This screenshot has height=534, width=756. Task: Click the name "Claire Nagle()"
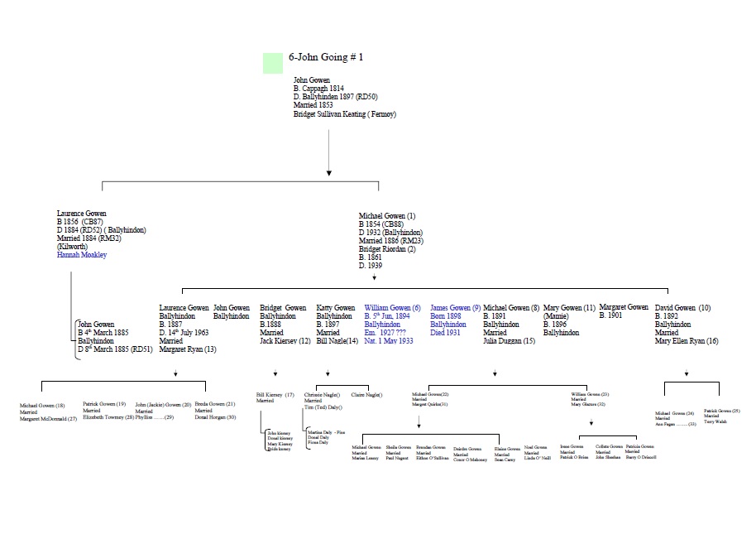click(x=366, y=395)
